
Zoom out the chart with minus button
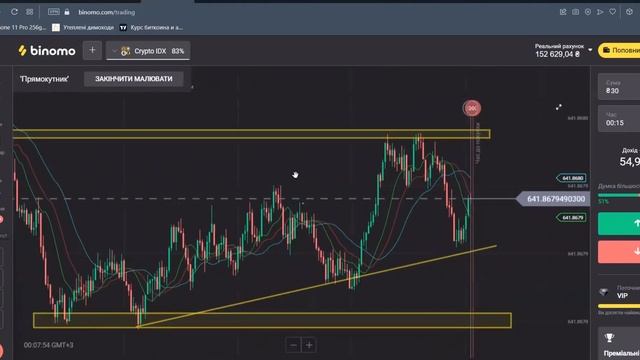(x=293, y=345)
